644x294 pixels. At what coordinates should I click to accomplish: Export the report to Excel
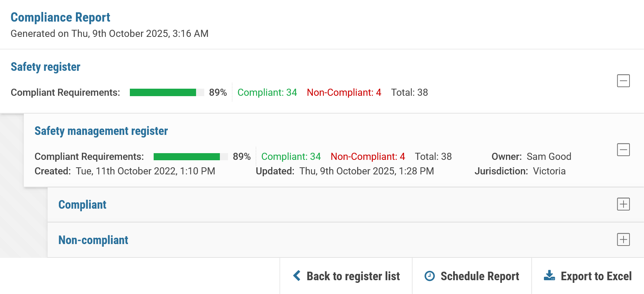coord(588,276)
